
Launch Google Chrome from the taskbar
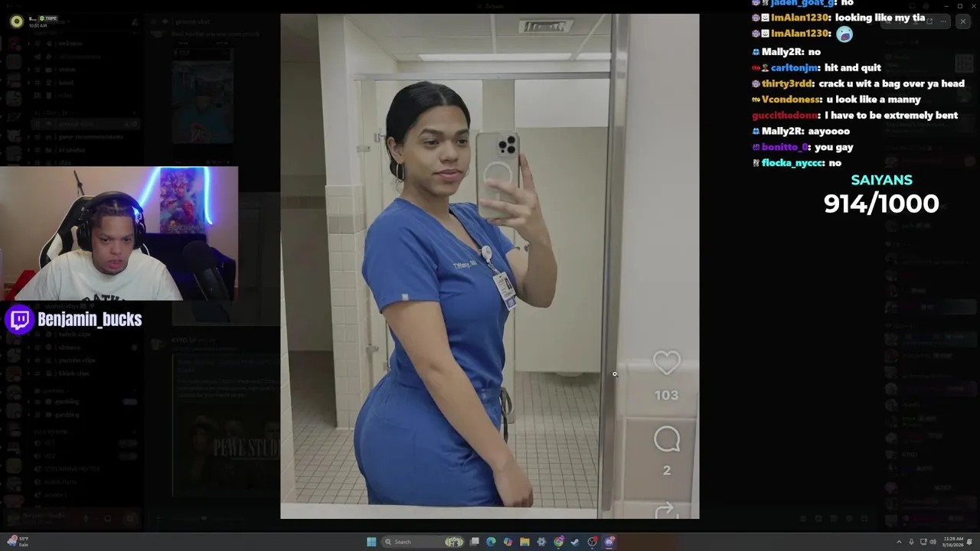(559, 542)
